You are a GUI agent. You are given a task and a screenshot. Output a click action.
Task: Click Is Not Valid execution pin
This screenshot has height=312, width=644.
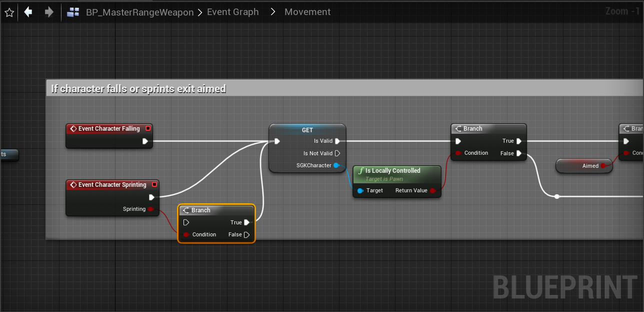click(337, 153)
